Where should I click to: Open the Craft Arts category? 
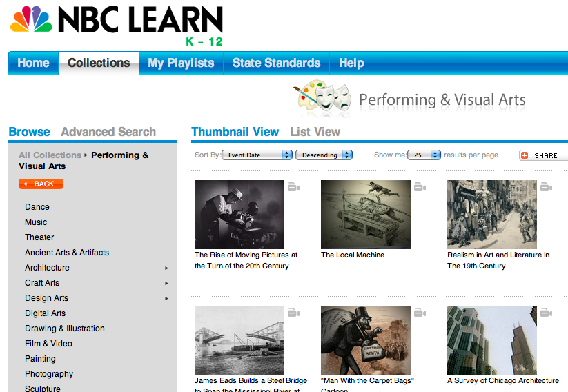tap(42, 283)
